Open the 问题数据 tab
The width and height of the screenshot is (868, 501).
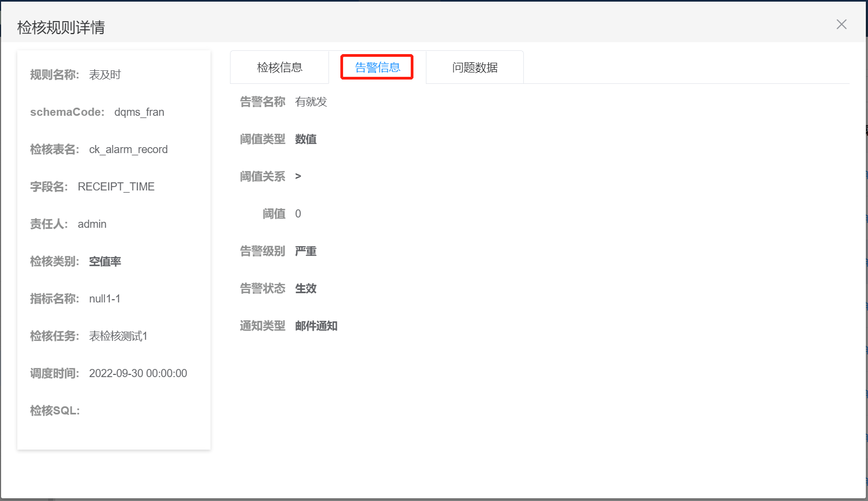click(475, 68)
